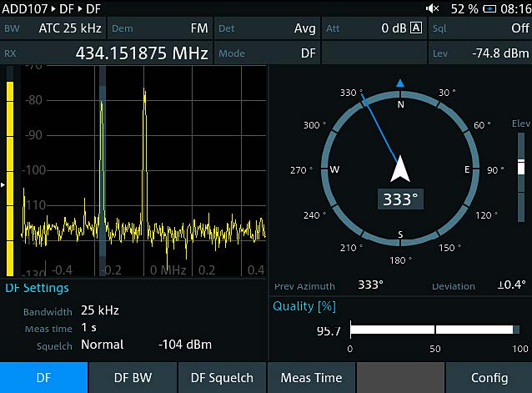Click the Elev elevation slider indicator
The height and width of the screenshot is (393, 532).
[x=521, y=169]
